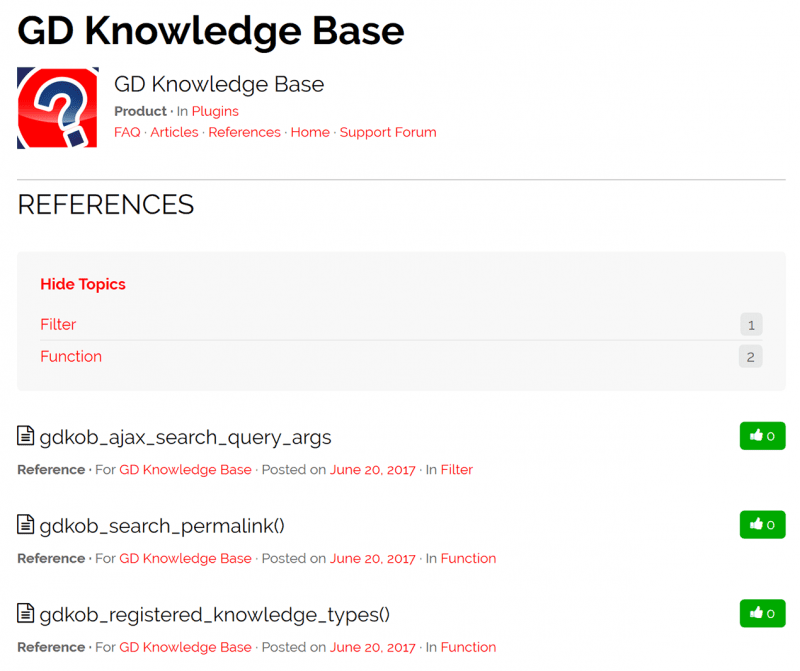Open the FAQ link
This screenshot has width=800, height=671.
(x=127, y=132)
